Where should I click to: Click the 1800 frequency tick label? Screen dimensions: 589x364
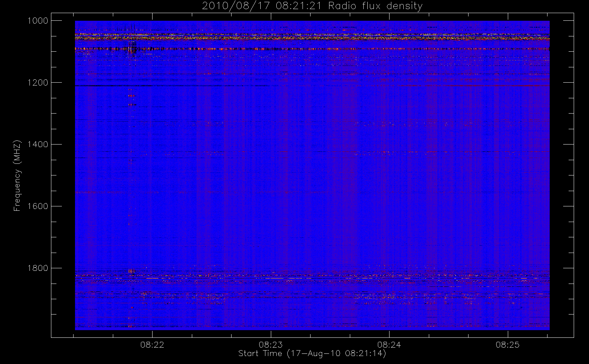pyautogui.click(x=38, y=268)
